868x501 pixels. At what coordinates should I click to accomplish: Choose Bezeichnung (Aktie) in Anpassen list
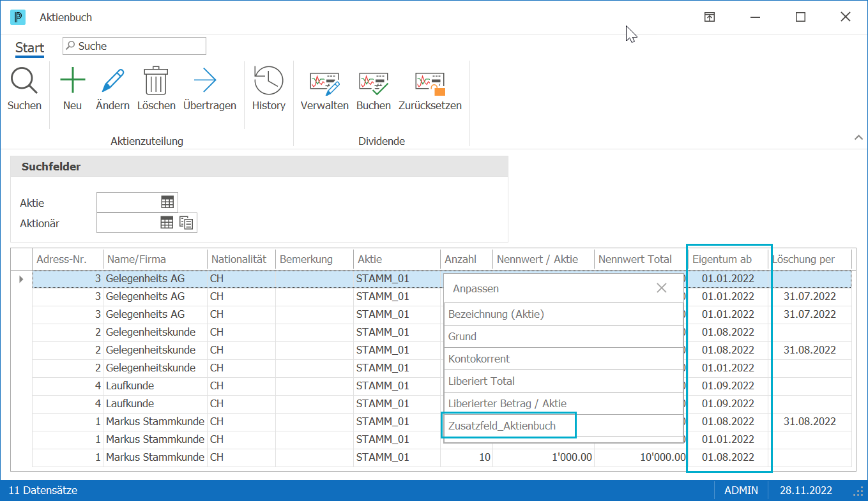click(x=564, y=314)
